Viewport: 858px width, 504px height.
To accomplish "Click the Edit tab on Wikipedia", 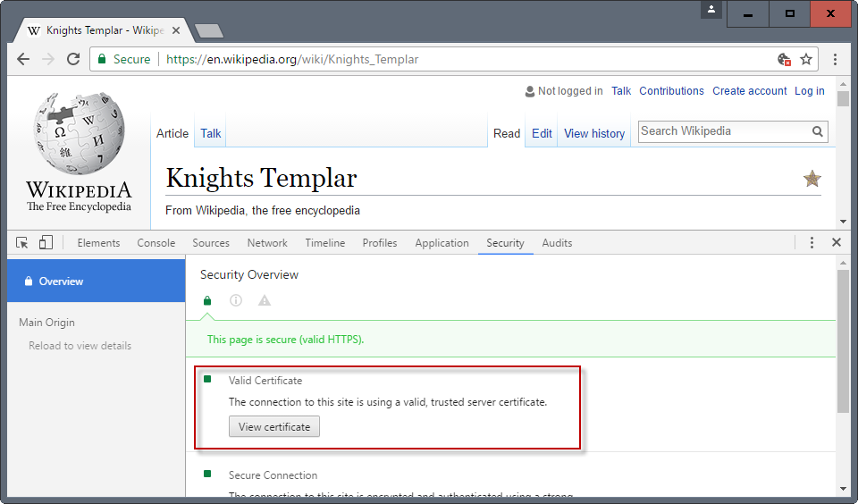I will [542, 133].
